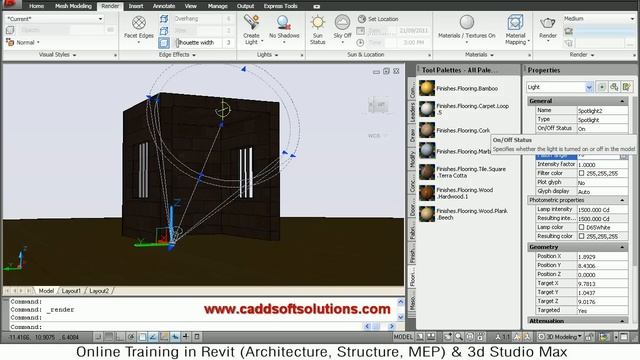Screen dimensions: 640x360
Task: Expand the Materials panel title
Action: coord(479,54)
